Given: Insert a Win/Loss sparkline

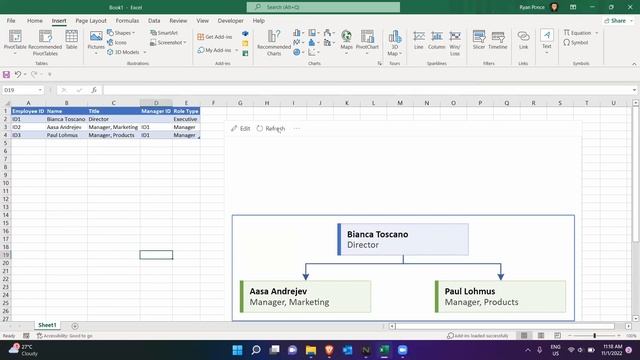Looking at the screenshot, I should click(x=455, y=42).
